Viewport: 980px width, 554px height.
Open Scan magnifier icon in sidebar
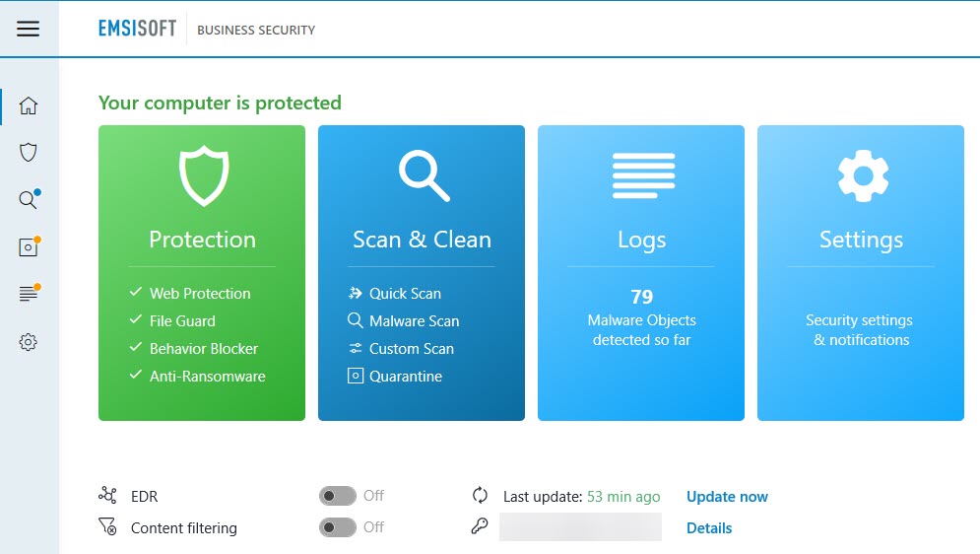tap(29, 199)
